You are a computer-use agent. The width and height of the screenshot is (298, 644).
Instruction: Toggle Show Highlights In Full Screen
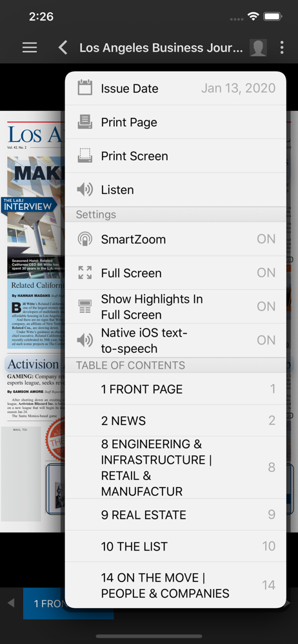(x=175, y=307)
